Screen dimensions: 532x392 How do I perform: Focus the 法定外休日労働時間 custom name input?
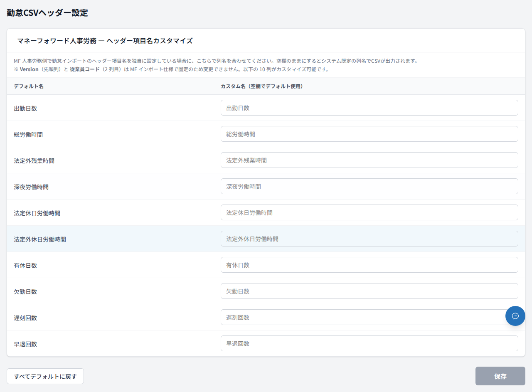point(369,239)
